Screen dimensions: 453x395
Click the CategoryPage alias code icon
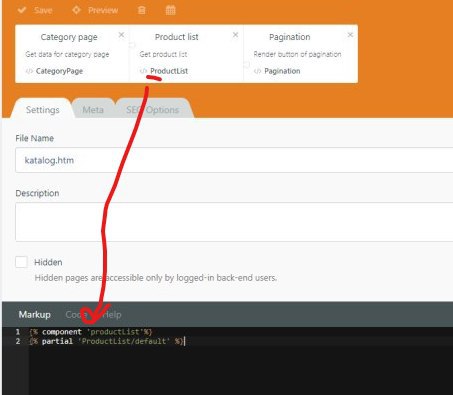(29, 71)
